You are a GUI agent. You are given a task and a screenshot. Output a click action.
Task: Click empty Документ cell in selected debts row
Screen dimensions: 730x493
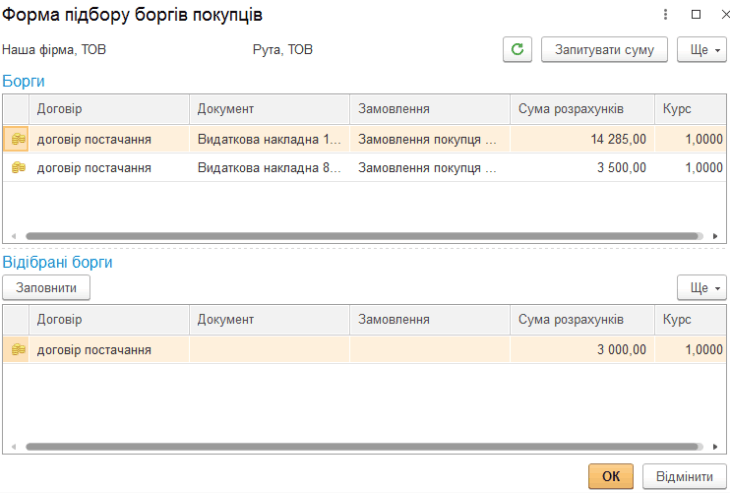270,349
